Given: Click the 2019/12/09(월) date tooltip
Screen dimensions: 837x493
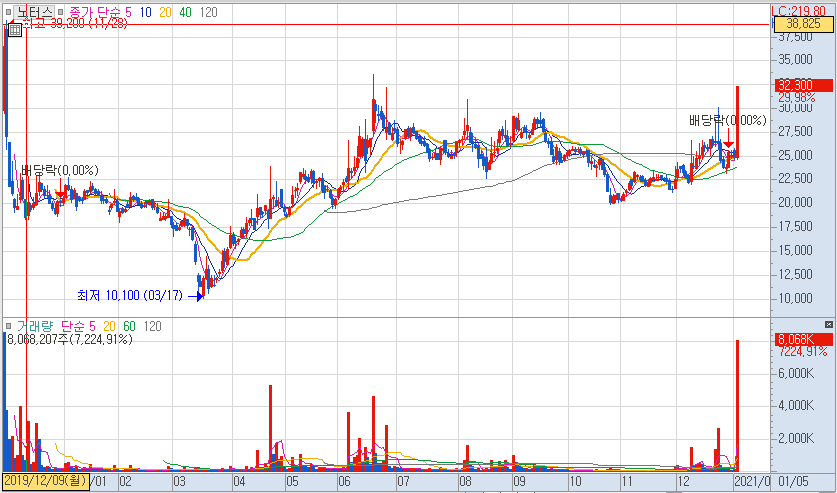Looking at the screenshot, I should tap(45, 481).
